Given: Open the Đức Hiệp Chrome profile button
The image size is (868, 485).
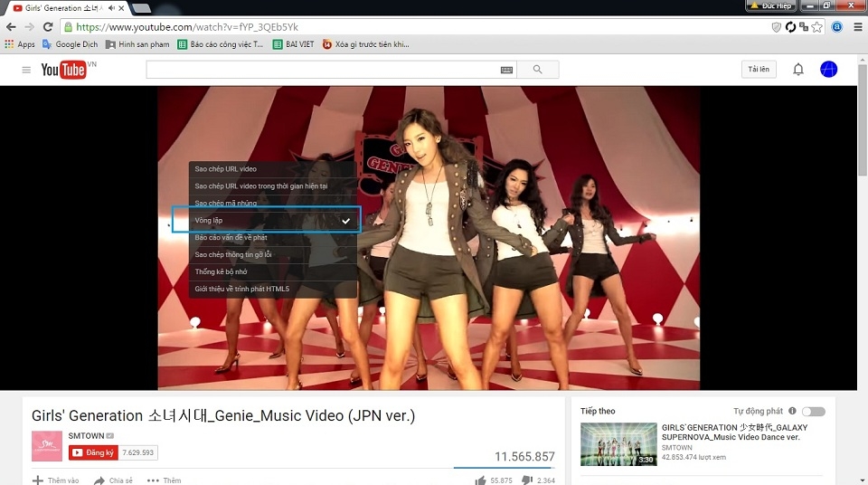Looking at the screenshot, I should point(771,5).
